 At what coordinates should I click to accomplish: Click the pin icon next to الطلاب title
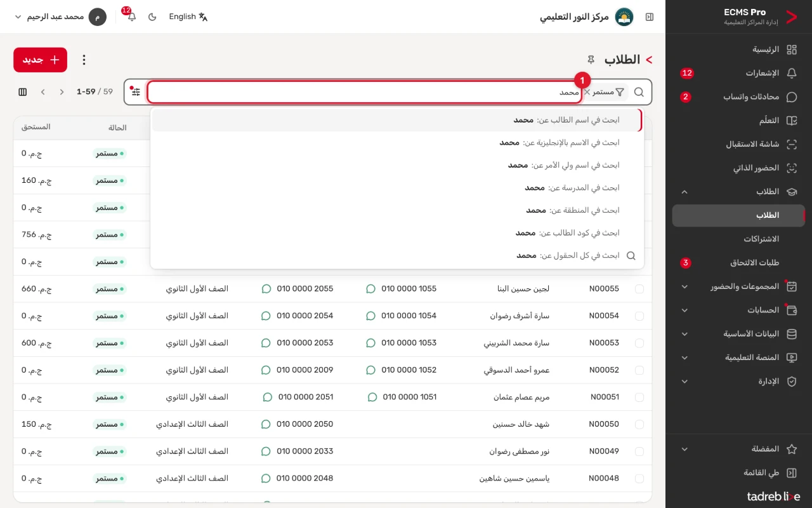coord(591,60)
